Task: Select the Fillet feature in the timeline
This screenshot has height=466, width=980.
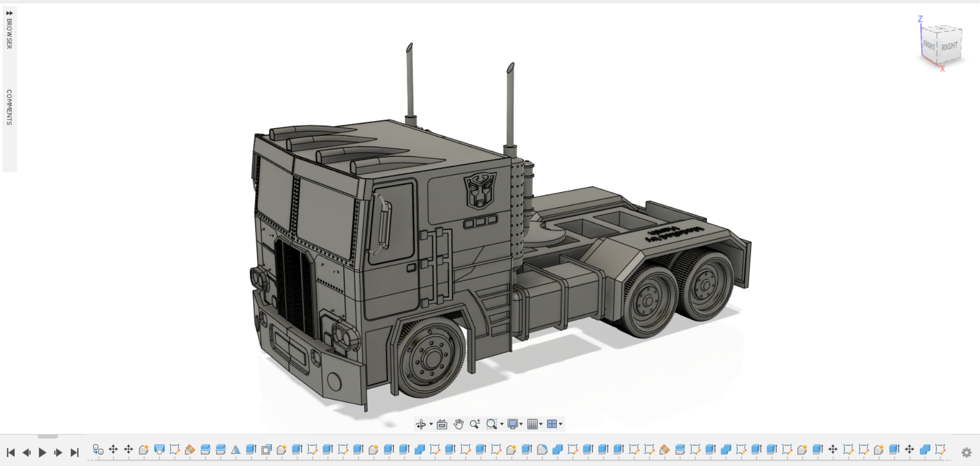Action: point(542,450)
